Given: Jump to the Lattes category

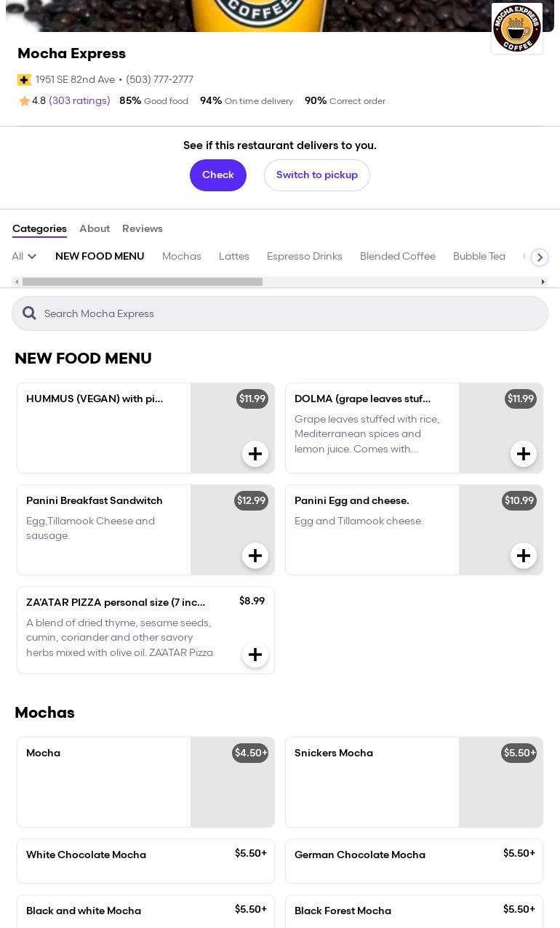Looking at the screenshot, I should (x=234, y=257).
